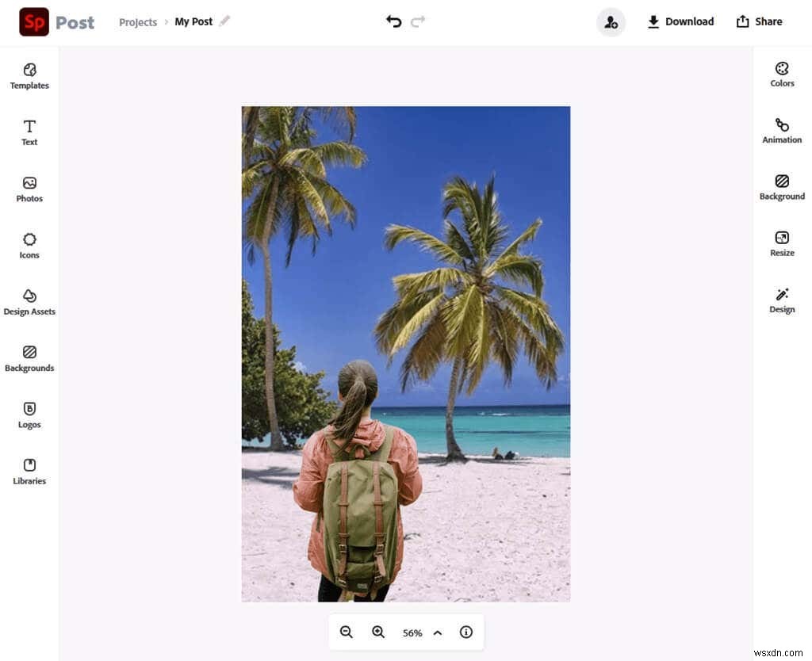Open Design Assets in the sidebar

pos(29,302)
